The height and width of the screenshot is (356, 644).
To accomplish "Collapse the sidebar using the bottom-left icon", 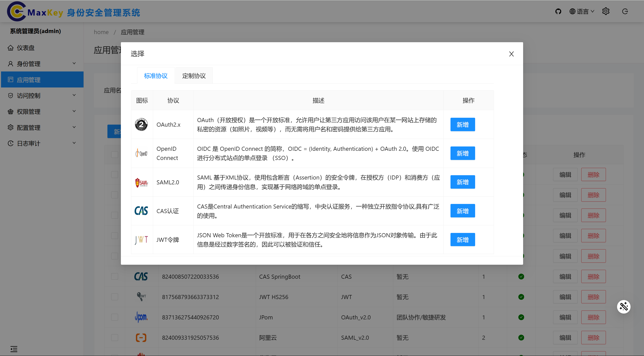I will click(x=14, y=349).
